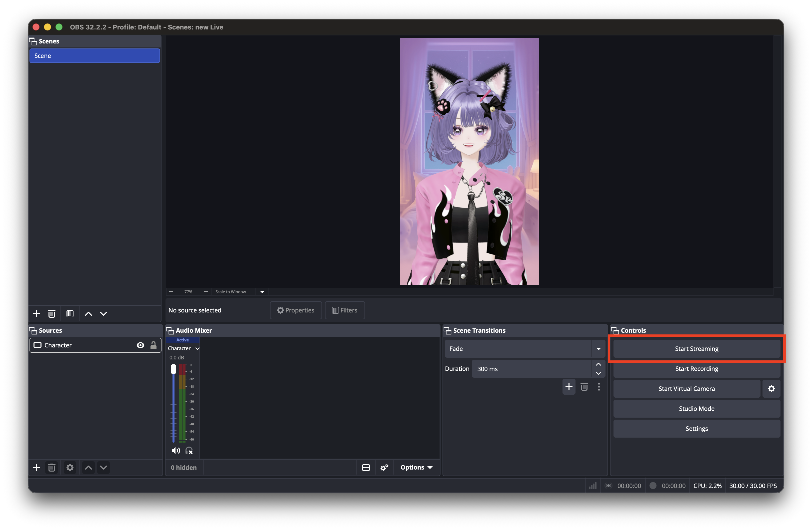Click Sources panel dock icon

tap(33, 330)
